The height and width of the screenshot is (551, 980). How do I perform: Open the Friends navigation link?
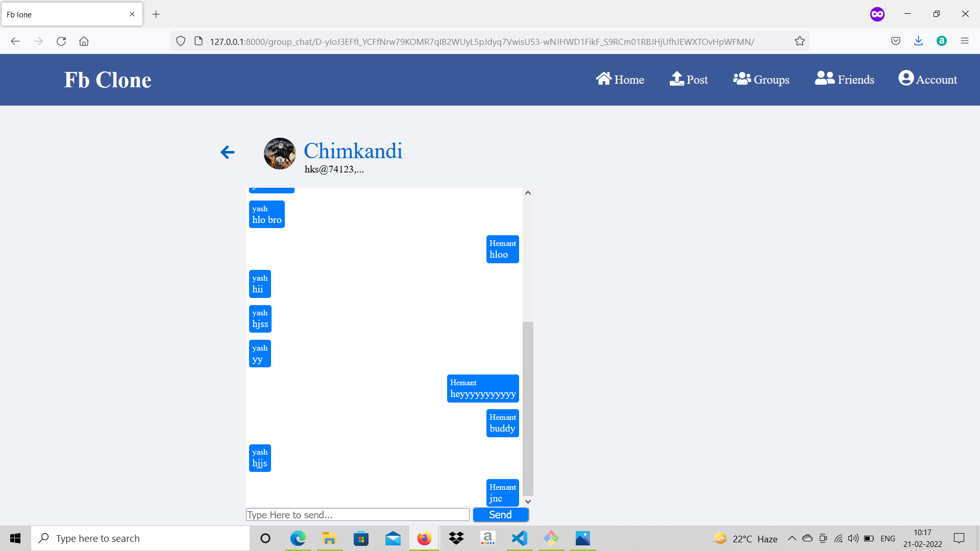[845, 79]
